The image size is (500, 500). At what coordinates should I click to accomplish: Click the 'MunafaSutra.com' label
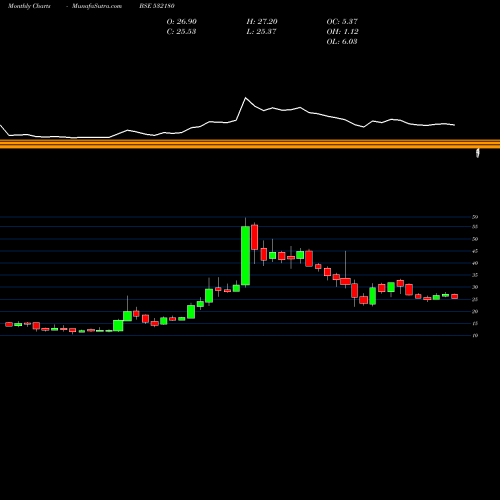point(97,6)
